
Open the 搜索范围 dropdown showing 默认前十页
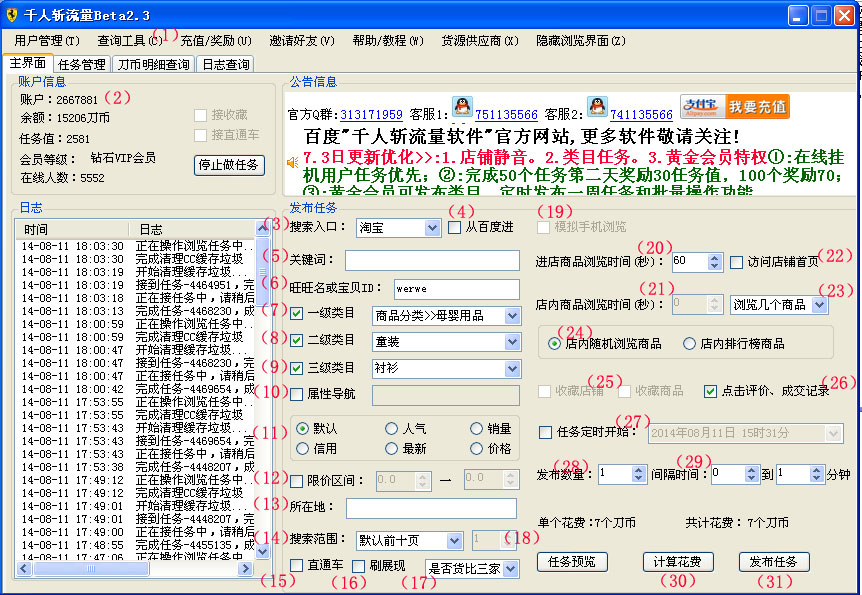455,540
